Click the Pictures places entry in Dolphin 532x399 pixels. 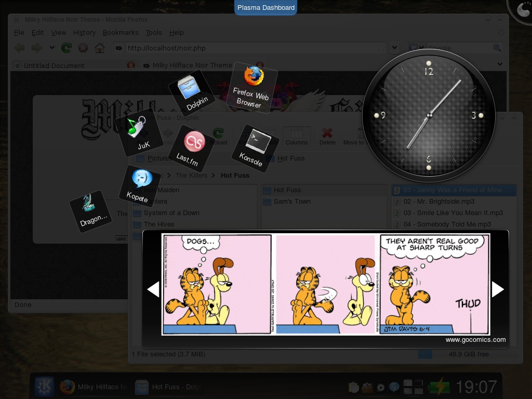[x=154, y=158]
